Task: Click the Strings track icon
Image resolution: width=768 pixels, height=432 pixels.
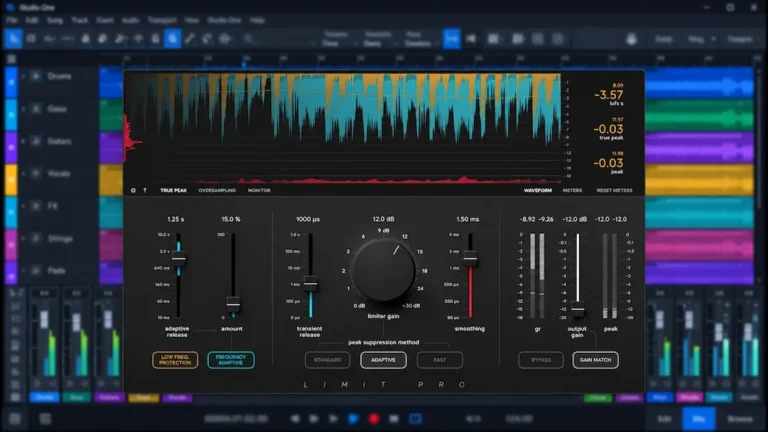Action: point(36,239)
